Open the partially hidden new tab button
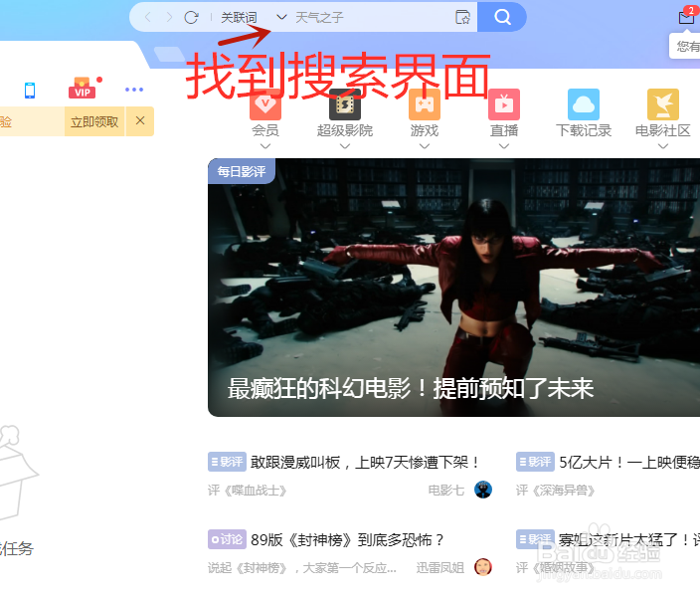700x598 pixels. tap(169, 54)
